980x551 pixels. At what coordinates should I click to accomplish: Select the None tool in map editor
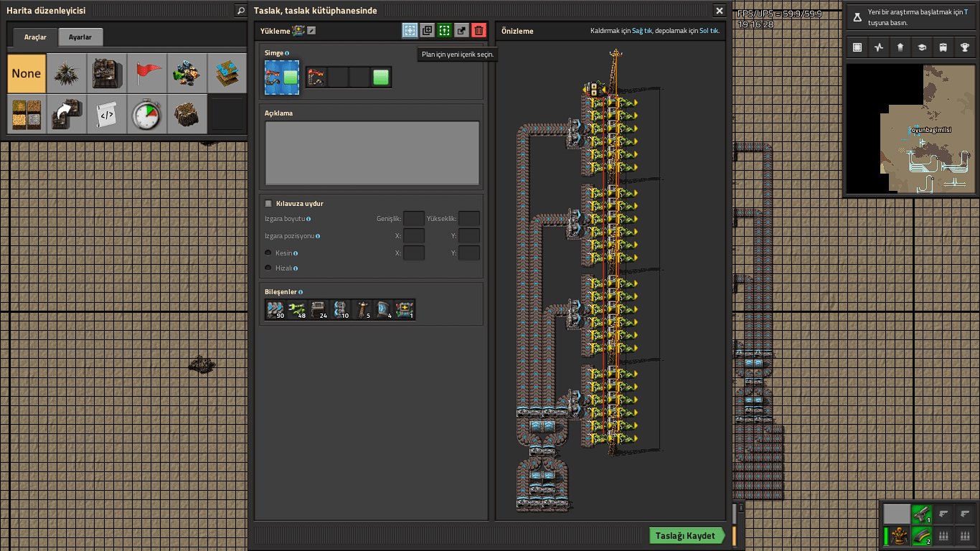(x=27, y=73)
